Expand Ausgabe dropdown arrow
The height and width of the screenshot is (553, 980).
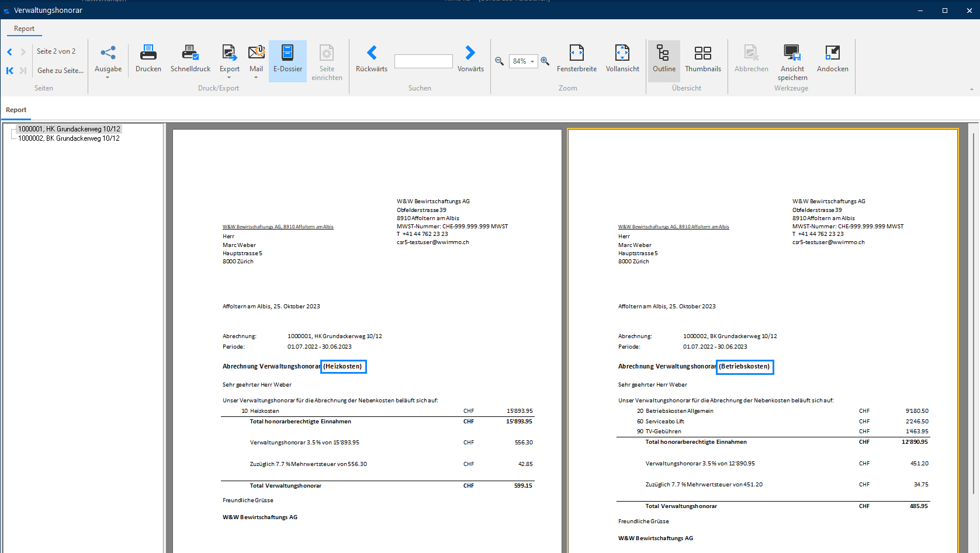click(x=108, y=78)
